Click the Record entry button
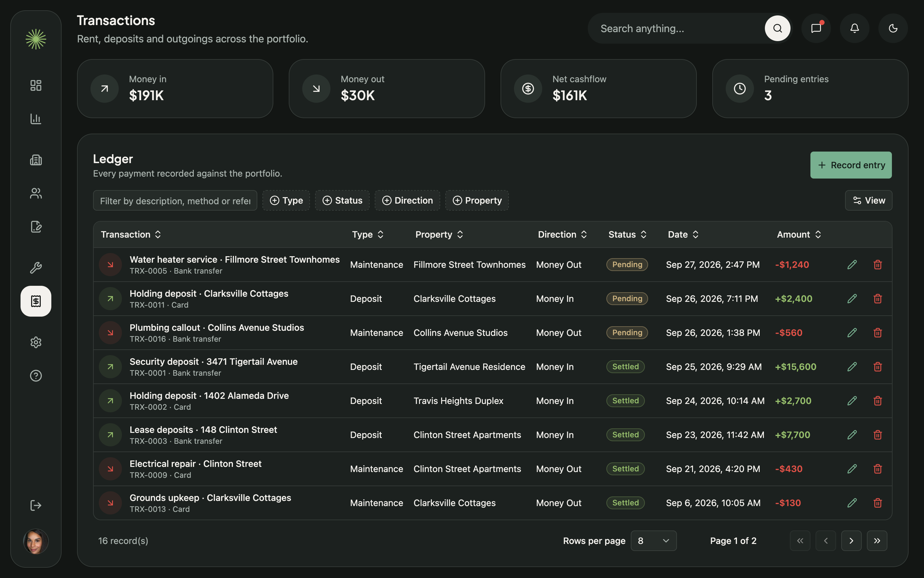 tap(851, 165)
